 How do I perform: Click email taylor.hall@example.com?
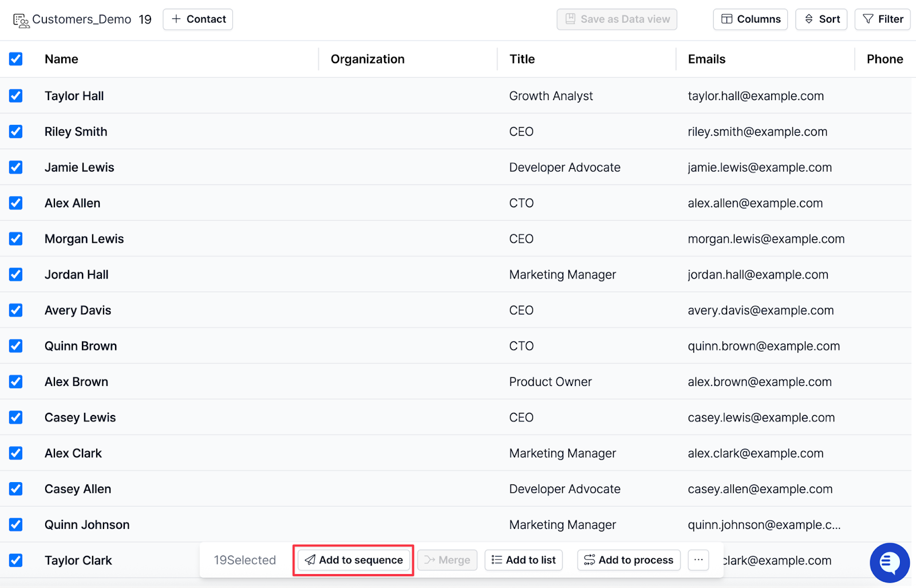(756, 96)
